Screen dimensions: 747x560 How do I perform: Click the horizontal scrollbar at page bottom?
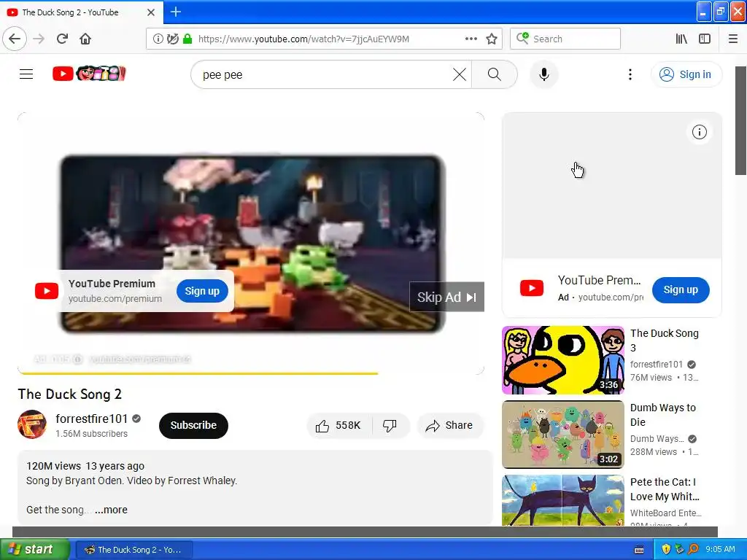pyautogui.click(x=365, y=532)
